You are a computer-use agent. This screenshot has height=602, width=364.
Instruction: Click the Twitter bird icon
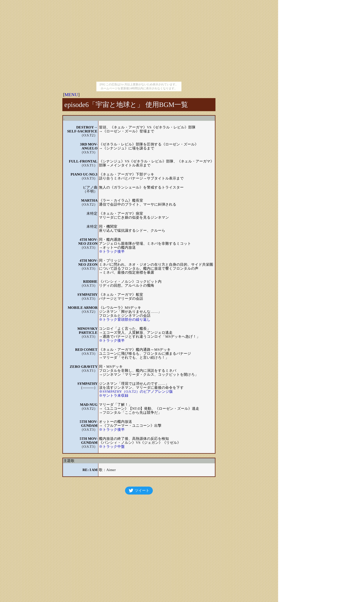click(x=131, y=490)
